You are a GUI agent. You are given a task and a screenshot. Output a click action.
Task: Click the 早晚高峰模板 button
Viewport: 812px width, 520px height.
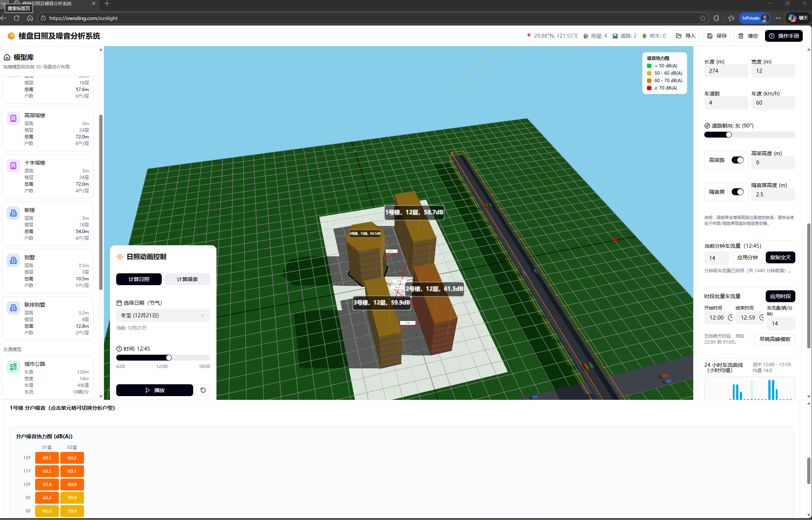tap(775, 339)
